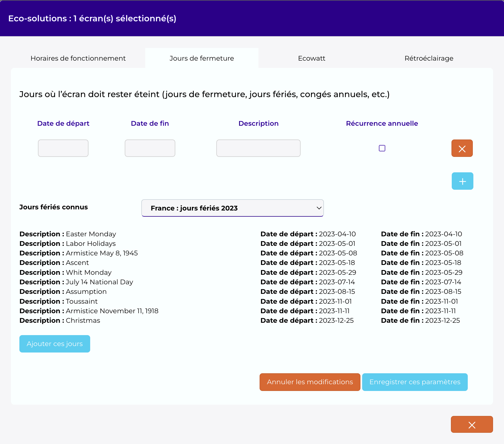Open the Ecowatt tab
This screenshot has width=504, height=444.
coord(312,58)
